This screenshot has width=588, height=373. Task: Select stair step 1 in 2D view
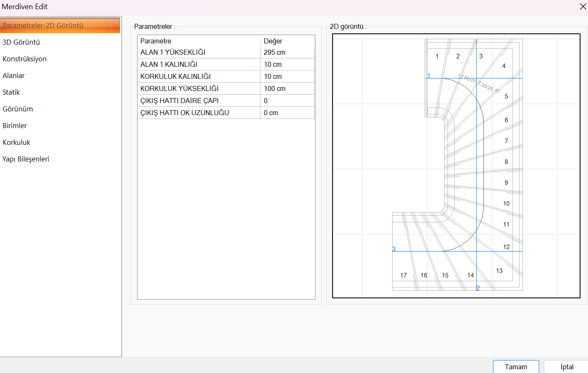[x=437, y=56]
